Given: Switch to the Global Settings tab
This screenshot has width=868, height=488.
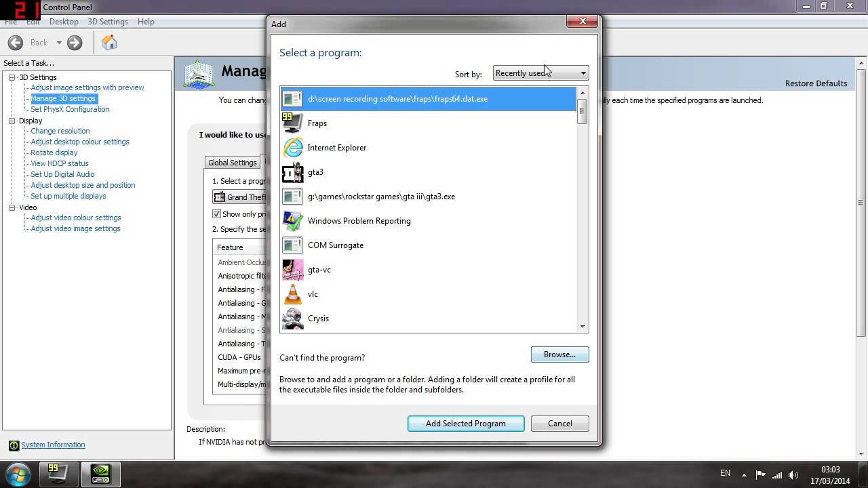Looking at the screenshot, I should click(233, 163).
